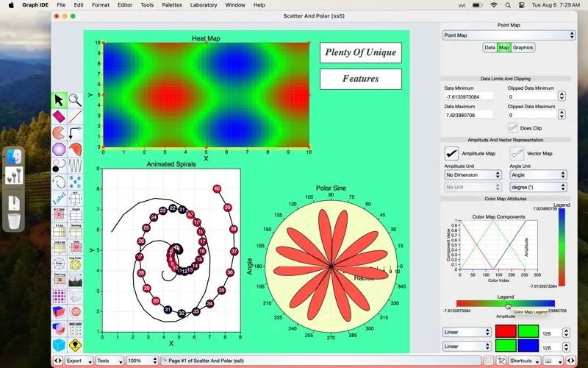The image size is (588, 368).
Task: Pick the Label text tool
Action: click(x=59, y=197)
